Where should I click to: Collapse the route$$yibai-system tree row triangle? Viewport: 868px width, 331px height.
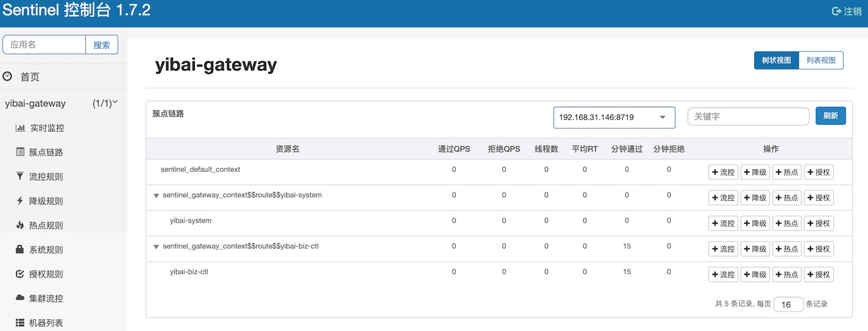coord(156,195)
